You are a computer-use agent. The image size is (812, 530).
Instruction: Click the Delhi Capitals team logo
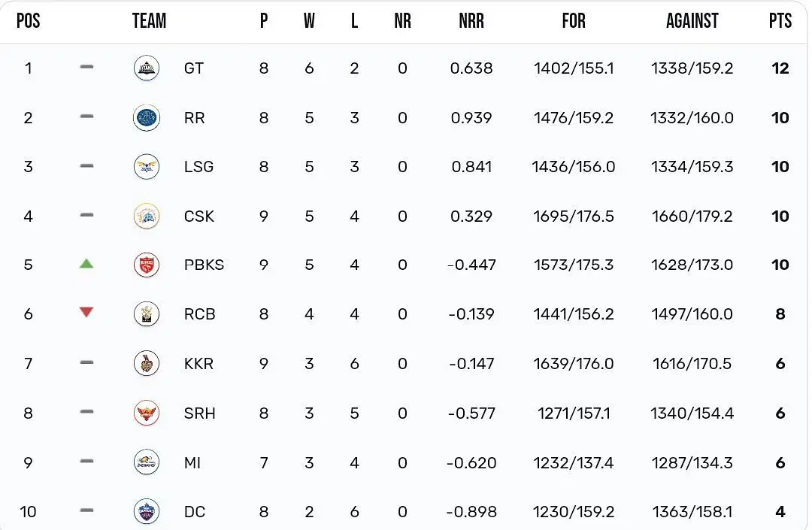coord(147,511)
